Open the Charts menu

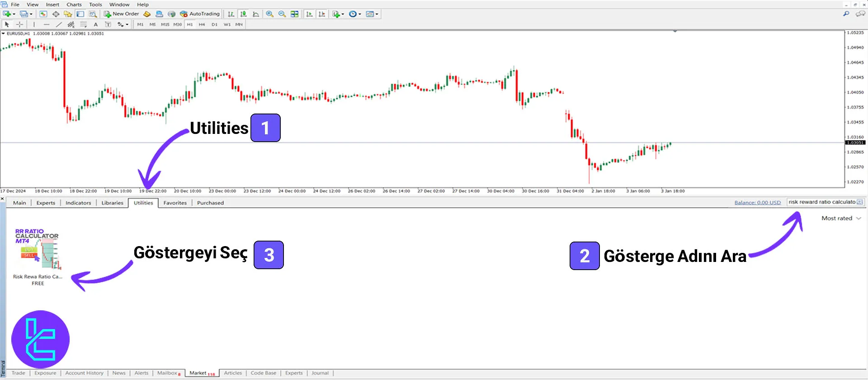coord(74,5)
